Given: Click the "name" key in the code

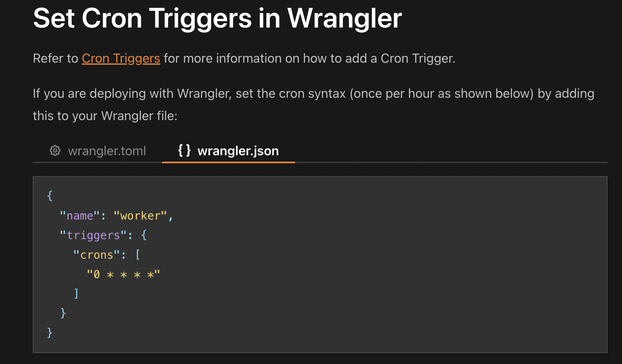Looking at the screenshot, I should pos(80,216).
